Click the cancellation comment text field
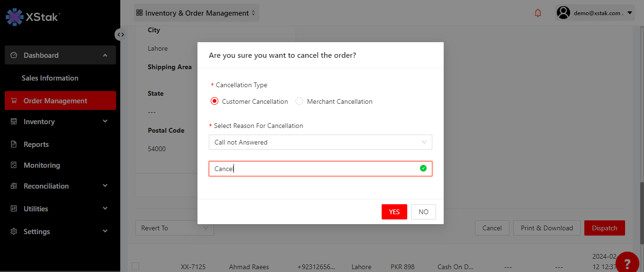The height and width of the screenshot is (272, 644). pos(314,169)
